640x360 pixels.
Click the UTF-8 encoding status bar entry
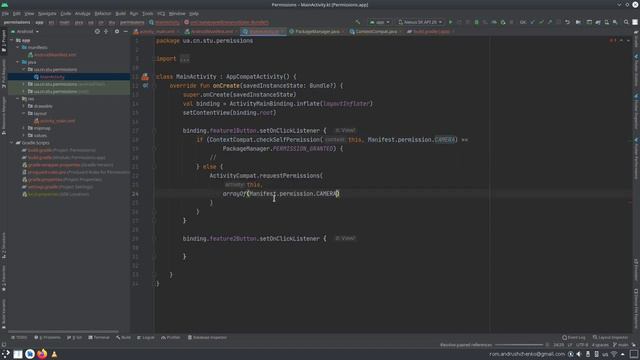tap(582, 345)
